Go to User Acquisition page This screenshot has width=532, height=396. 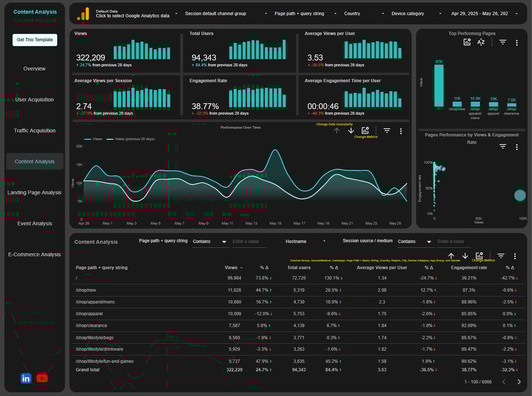click(34, 99)
